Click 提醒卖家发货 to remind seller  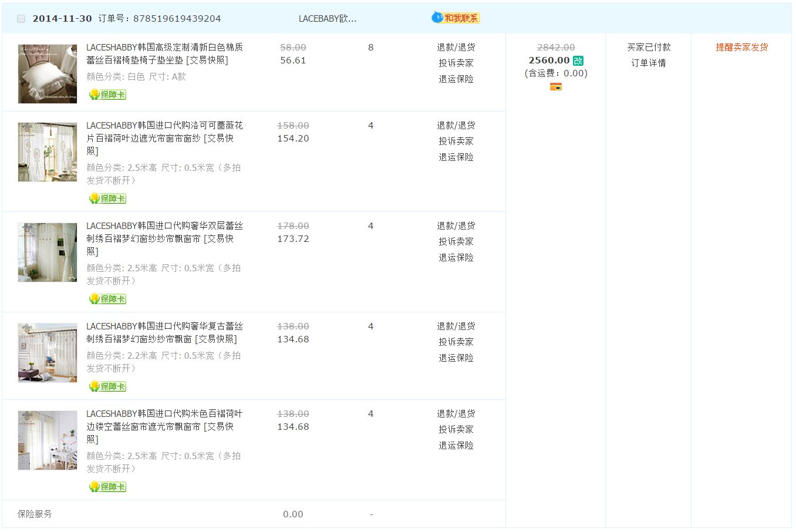pos(741,48)
